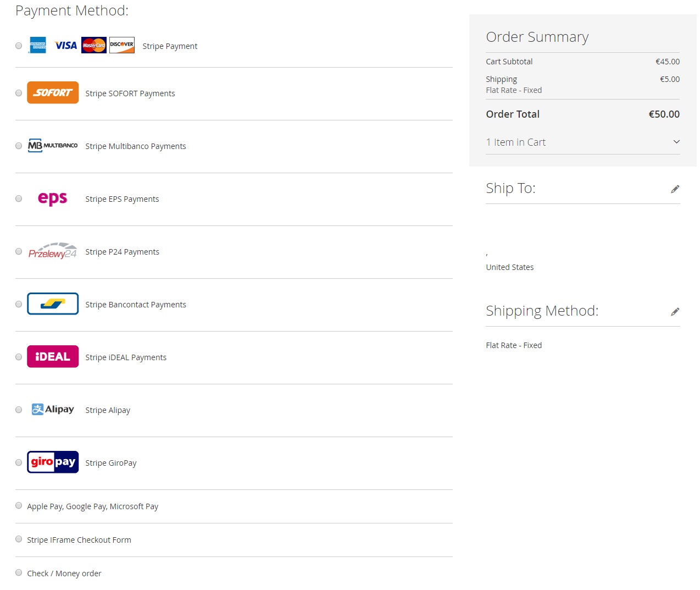This screenshot has height=590, width=700.
Task: Select the Stripe GiroPay radio button
Action: [x=18, y=462]
